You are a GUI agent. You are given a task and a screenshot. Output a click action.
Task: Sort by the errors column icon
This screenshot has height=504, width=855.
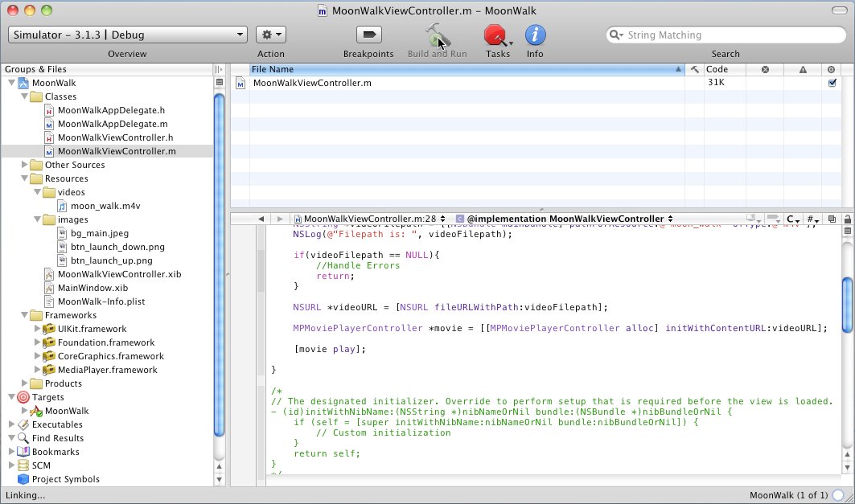click(765, 69)
